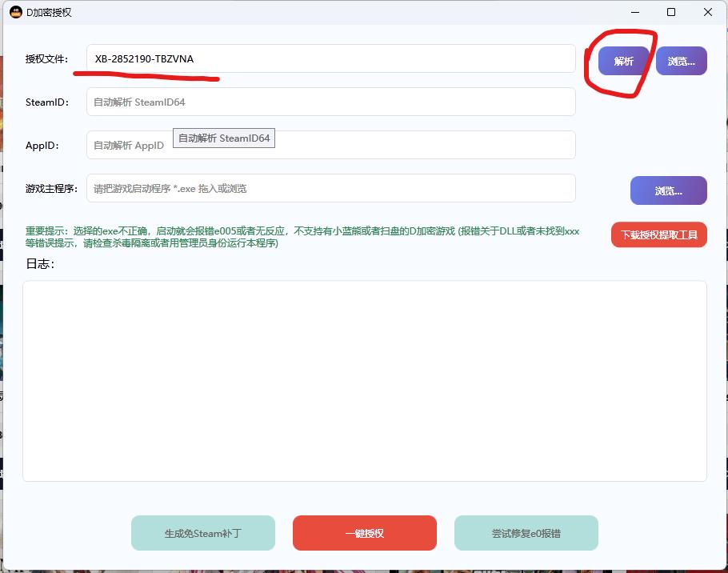Click the SteamID label text
The width and height of the screenshot is (728, 573).
point(42,102)
